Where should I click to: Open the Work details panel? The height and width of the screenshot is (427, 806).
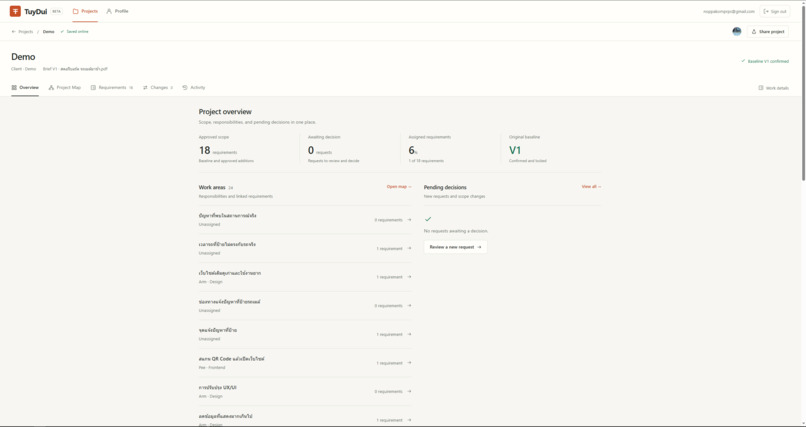tap(773, 88)
